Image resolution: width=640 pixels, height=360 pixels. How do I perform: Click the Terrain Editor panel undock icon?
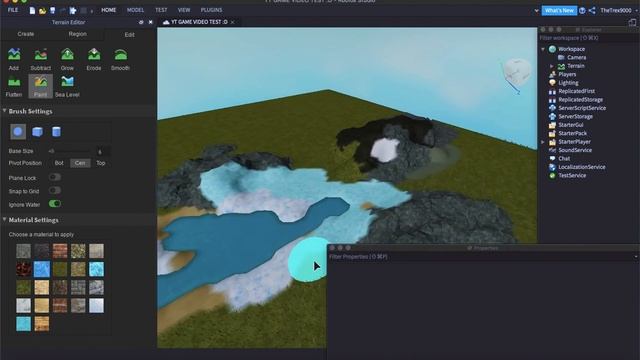tap(141, 22)
